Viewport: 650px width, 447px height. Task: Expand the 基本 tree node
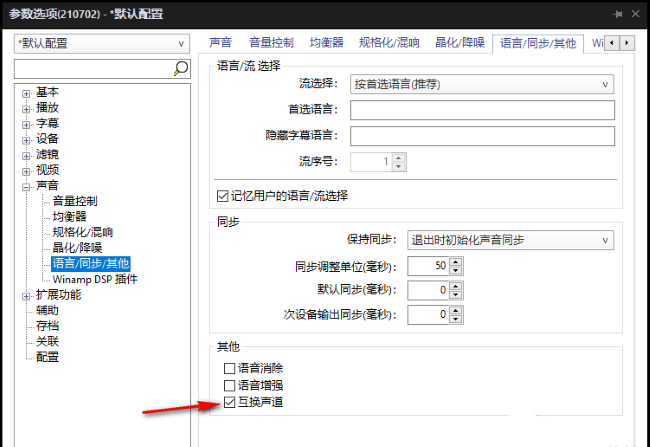point(26,94)
